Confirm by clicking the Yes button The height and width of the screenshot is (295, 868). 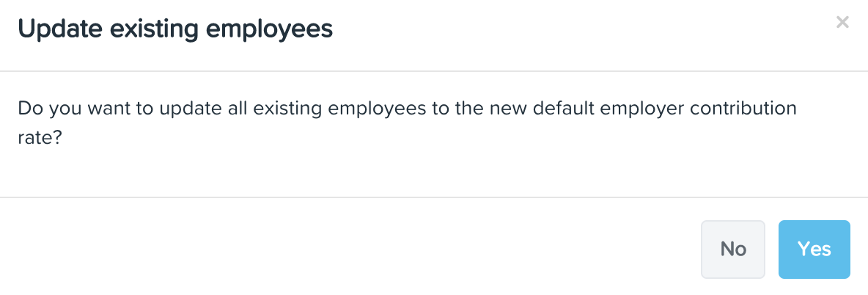click(x=814, y=249)
